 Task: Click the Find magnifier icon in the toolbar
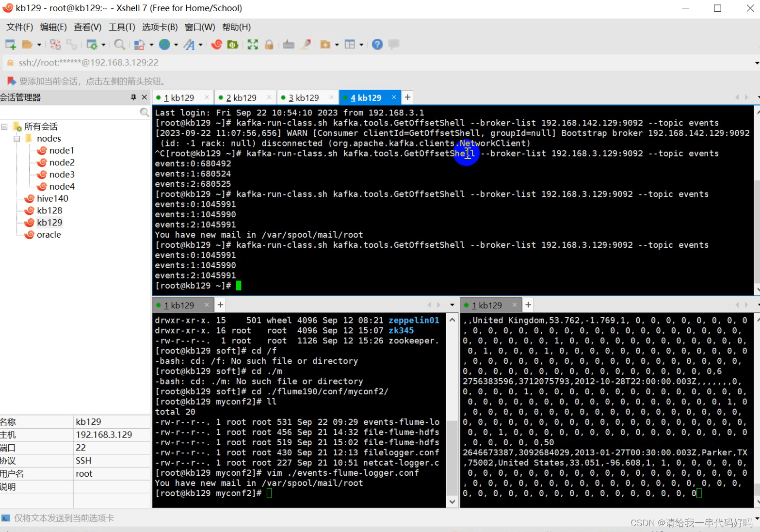pos(119,45)
